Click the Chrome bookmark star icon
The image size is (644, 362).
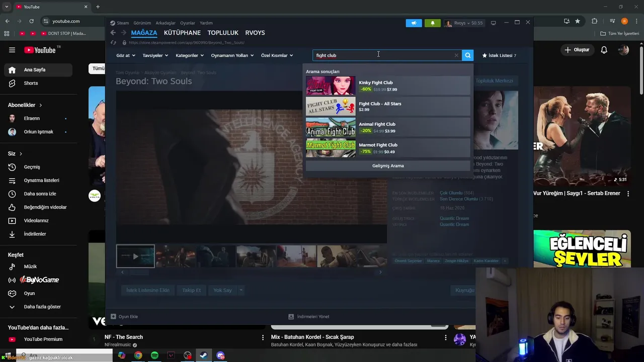click(578, 21)
